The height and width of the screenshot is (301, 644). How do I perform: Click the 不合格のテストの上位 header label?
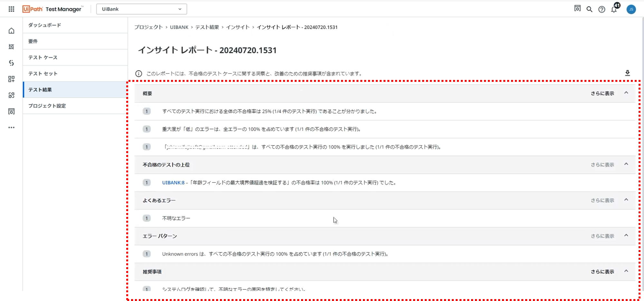coord(166,165)
